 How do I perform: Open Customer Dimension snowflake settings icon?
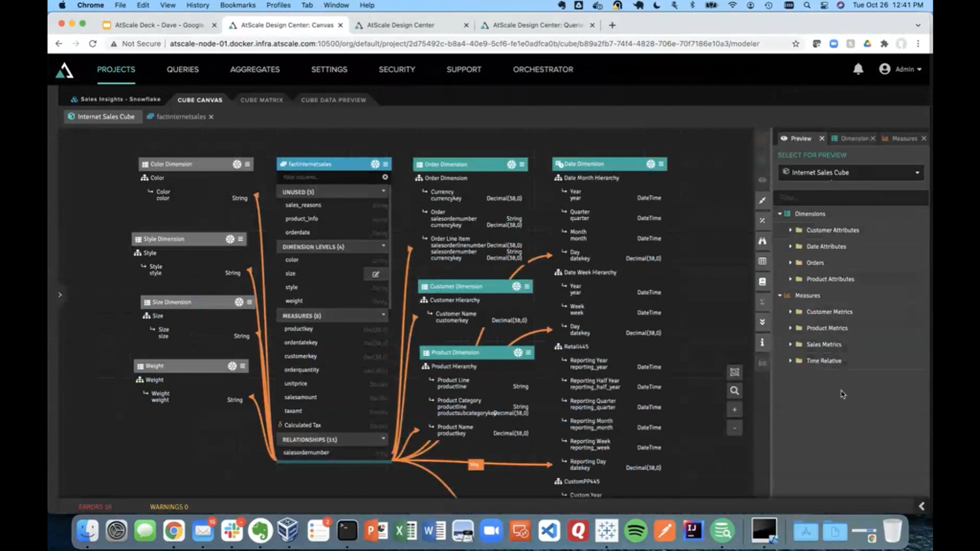(516, 287)
